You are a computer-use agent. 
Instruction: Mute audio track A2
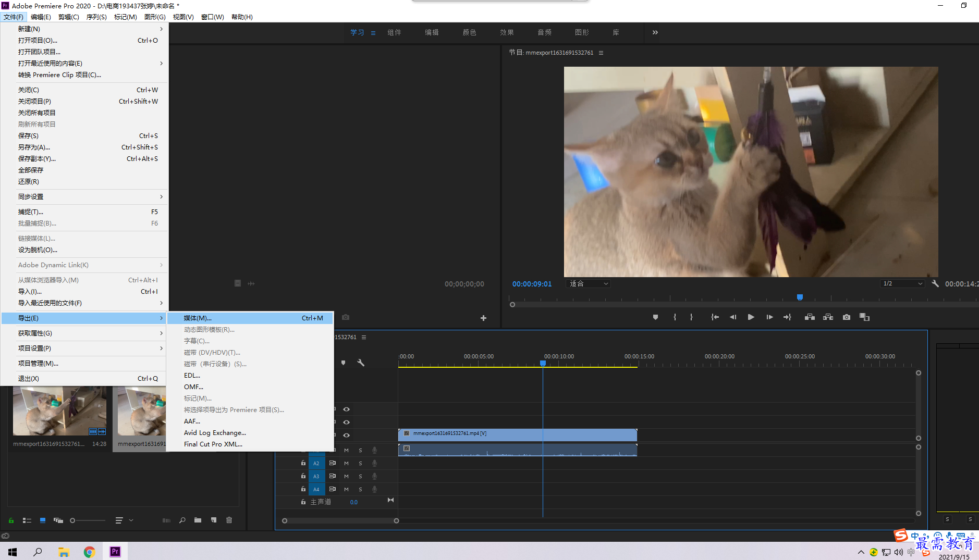click(346, 463)
